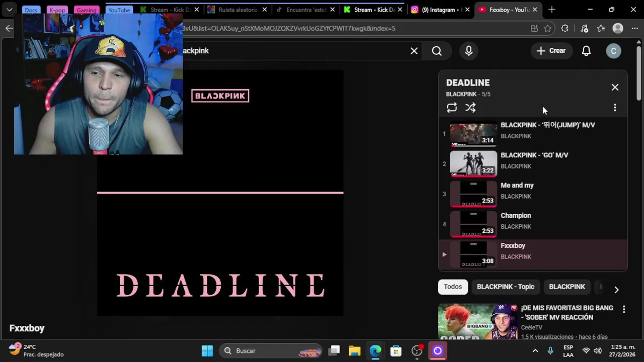644x362 pixels.
Task: Open Microsoft Store from taskbar
Action: (x=396, y=351)
